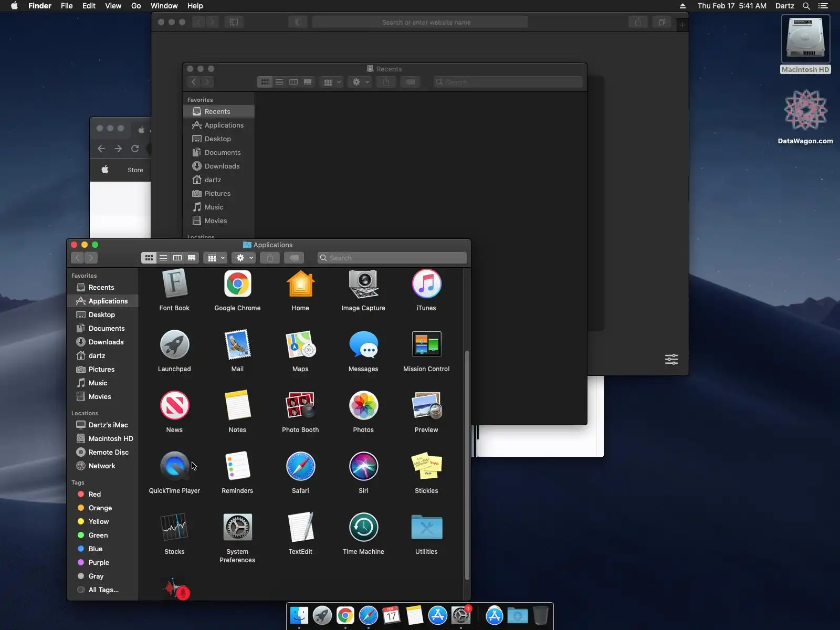Screen dimensions: 840x630
Task: Switch Applications window to column view
Action: pyautogui.click(x=177, y=258)
